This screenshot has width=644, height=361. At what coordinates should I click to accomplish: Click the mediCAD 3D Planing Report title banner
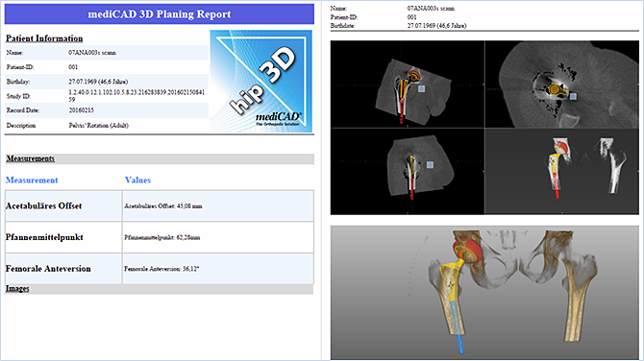tap(160, 14)
